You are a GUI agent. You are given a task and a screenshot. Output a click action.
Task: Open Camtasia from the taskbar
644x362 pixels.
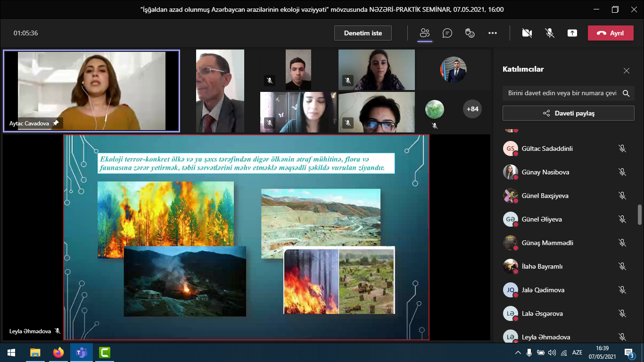[x=105, y=353]
